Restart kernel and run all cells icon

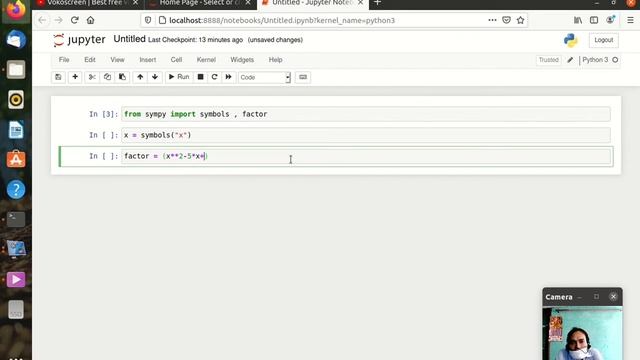(x=229, y=77)
